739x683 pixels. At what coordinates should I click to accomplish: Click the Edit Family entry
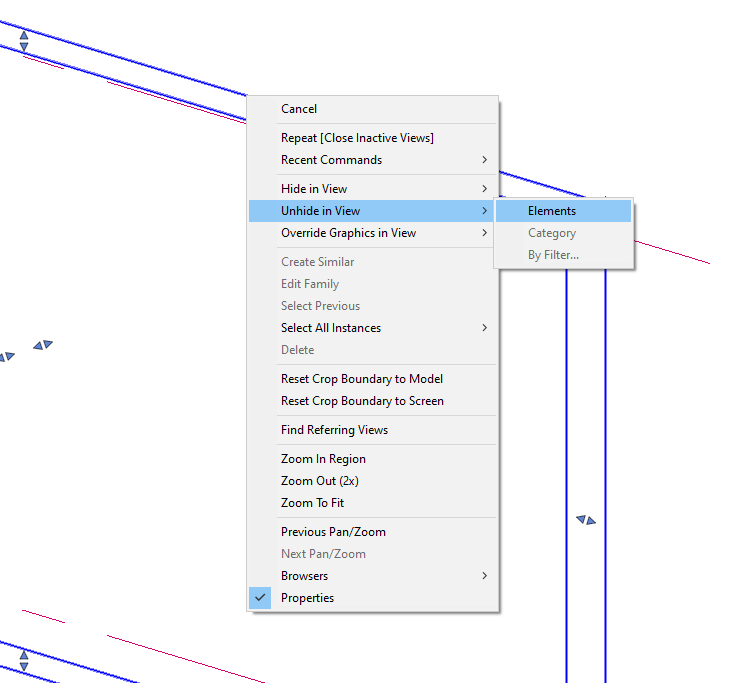click(372, 284)
